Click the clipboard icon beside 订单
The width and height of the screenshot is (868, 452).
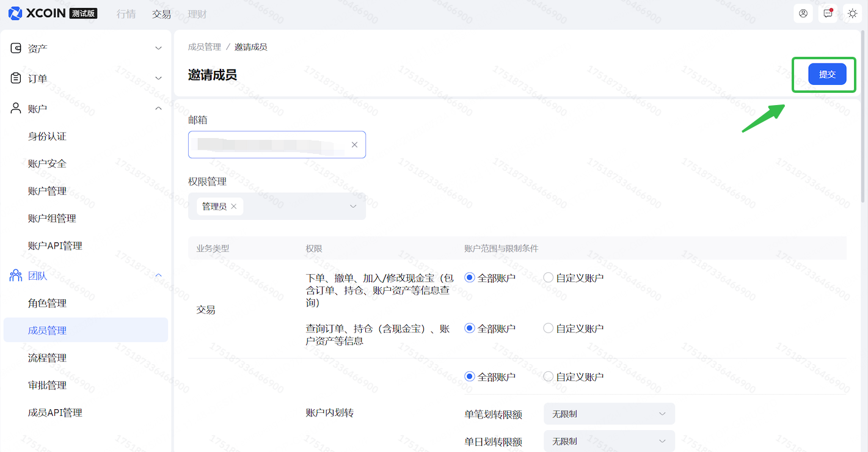click(16, 78)
